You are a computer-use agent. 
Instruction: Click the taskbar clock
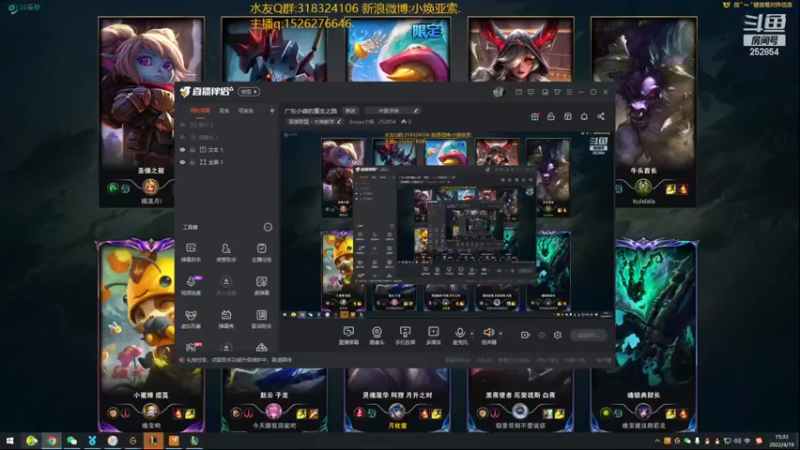click(781, 441)
